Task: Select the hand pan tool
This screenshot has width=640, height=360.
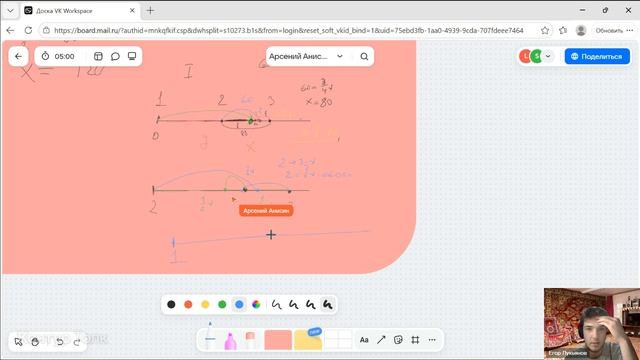Action: tap(35, 342)
